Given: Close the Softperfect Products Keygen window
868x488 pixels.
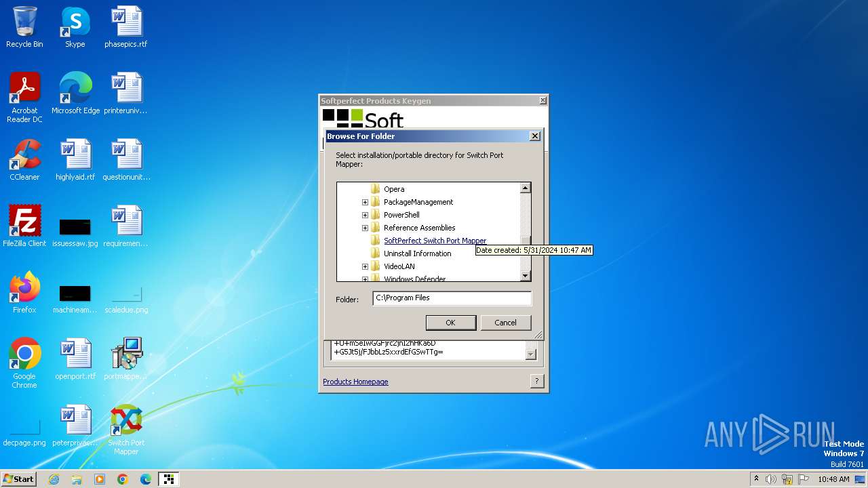Looking at the screenshot, I should pyautogui.click(x=542, y=101).
